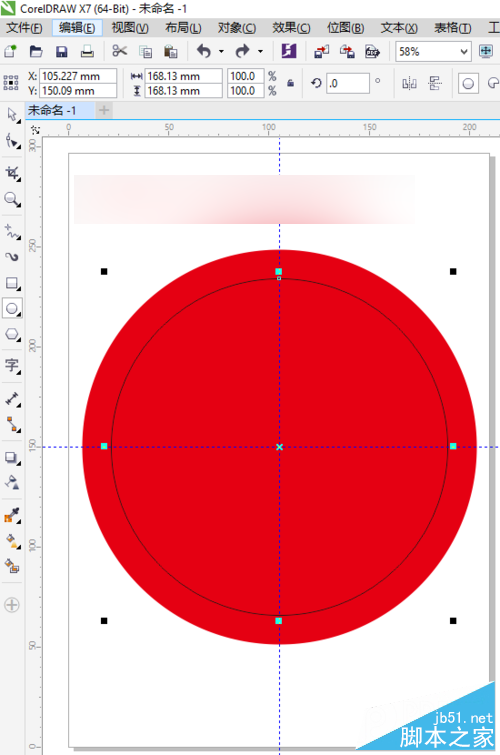Select the Text tool
The height and width of the screenshot is (755, 500).
tap(12, 366)
